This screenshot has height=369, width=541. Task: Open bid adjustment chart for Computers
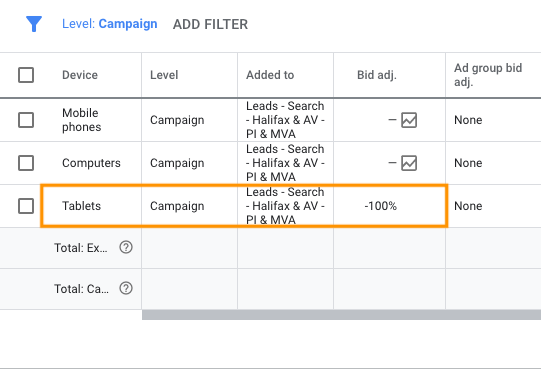point(409,163)
